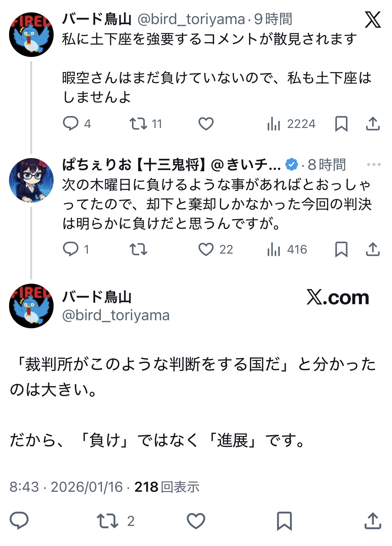
Task: Open more options on ぱちぇりお's reply
Action: pyautogui.click(x=374, y=164)
